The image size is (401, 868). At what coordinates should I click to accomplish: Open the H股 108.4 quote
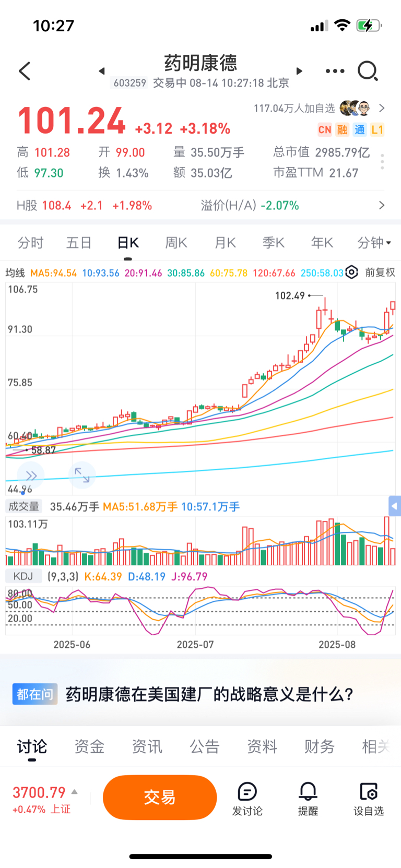84,205
